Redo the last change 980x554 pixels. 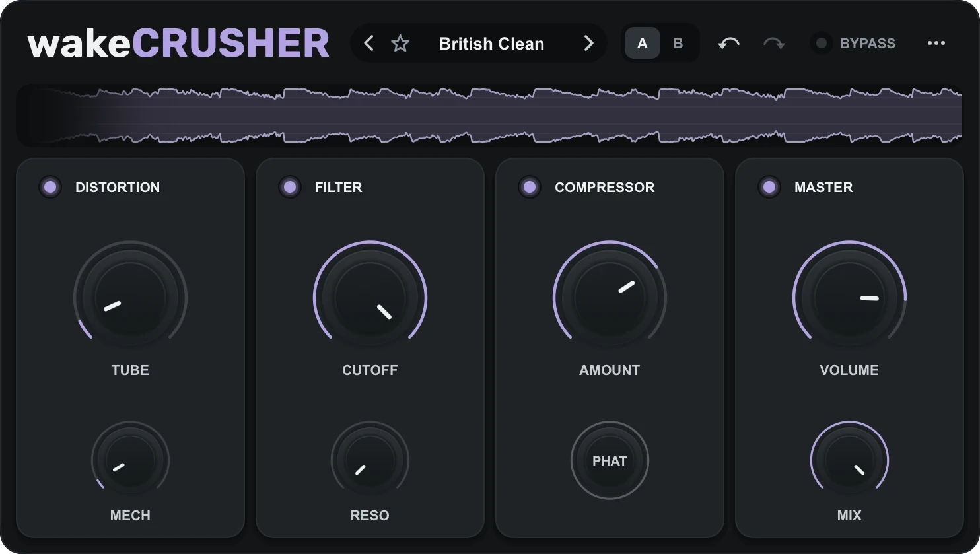pyautogui.click(x=774, y=44)
